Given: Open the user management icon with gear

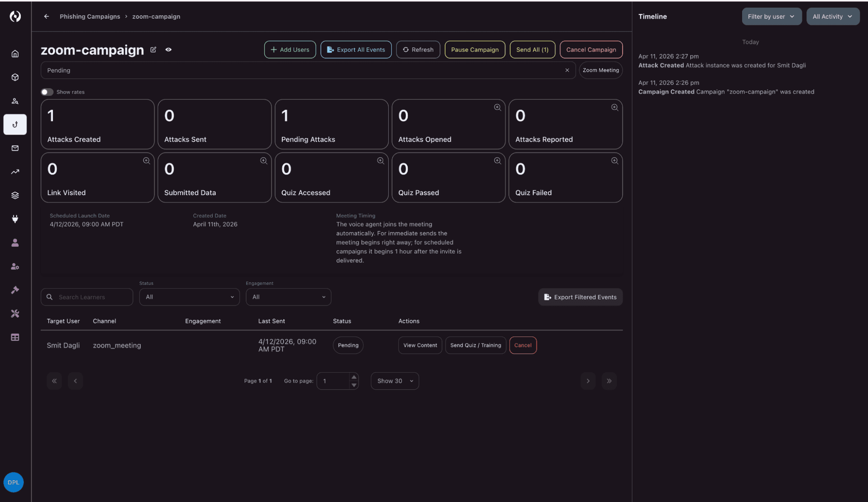Looking at the screenshot, I should coord(15,266).
